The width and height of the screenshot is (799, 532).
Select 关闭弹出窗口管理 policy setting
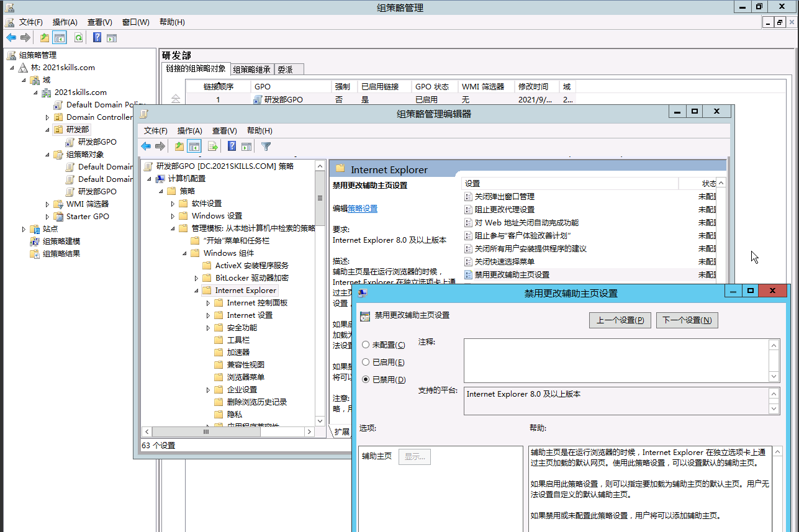point(504,197)
